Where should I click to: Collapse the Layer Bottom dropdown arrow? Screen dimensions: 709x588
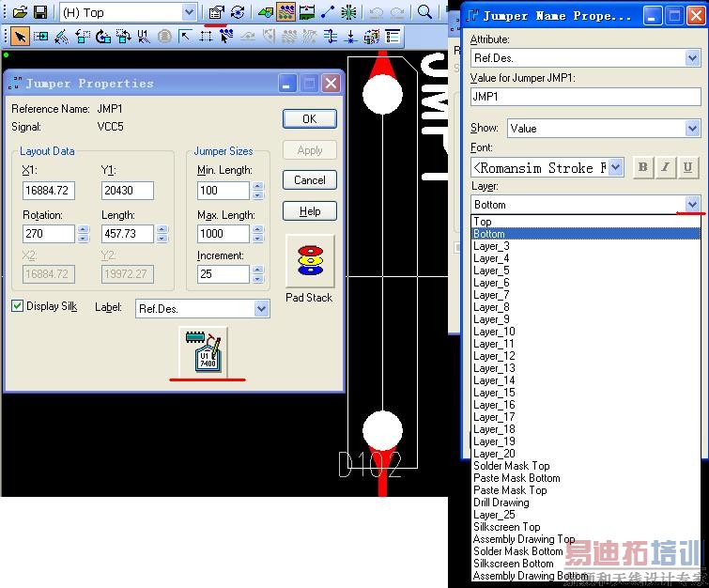(692, 205)
